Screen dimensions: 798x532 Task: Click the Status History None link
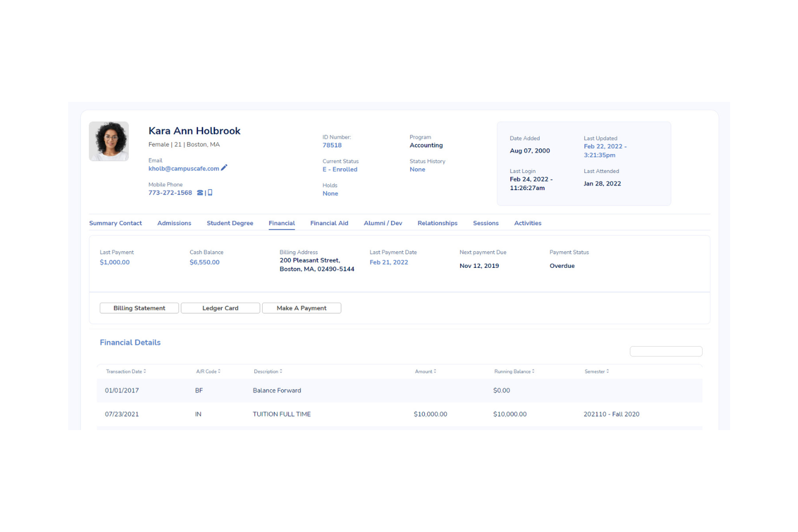[417, 170]
